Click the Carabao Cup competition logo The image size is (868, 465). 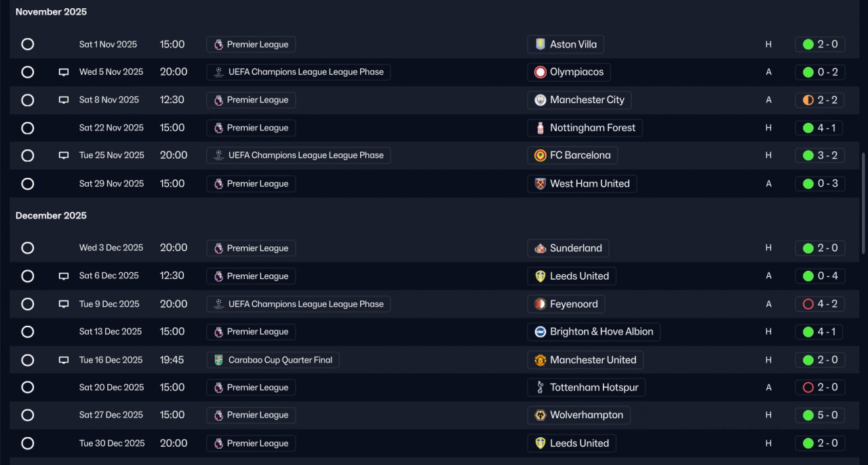click(x=218, y=360)
